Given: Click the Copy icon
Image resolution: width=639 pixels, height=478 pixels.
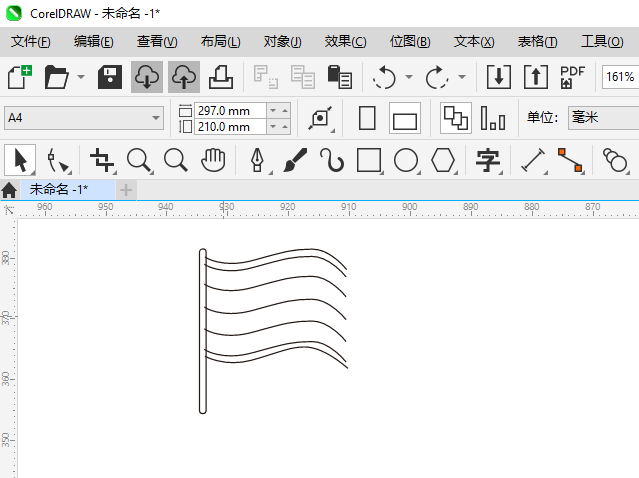Looking at the screenshot, I should pos(303,77).
